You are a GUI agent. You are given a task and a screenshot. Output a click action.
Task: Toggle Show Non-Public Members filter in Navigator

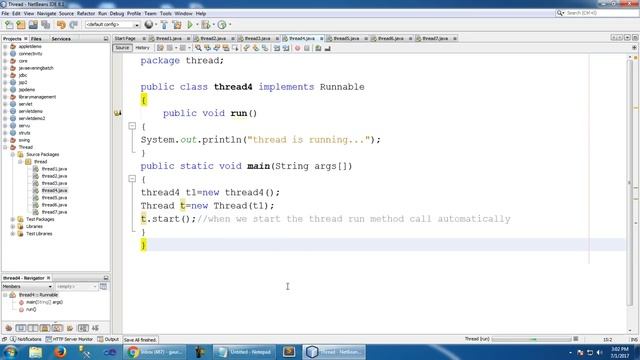pyautogui.click(x=45, y=328)
